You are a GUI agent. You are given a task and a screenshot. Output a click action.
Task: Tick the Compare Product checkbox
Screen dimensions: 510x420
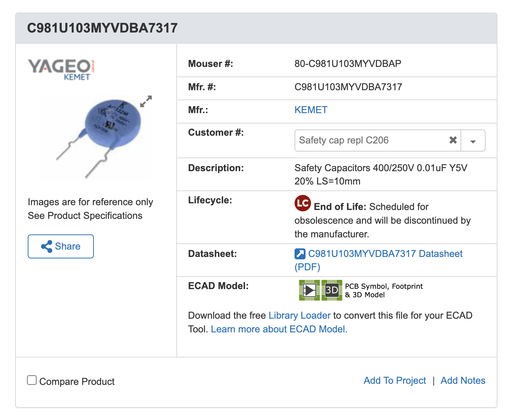click(x=32, y=380)
